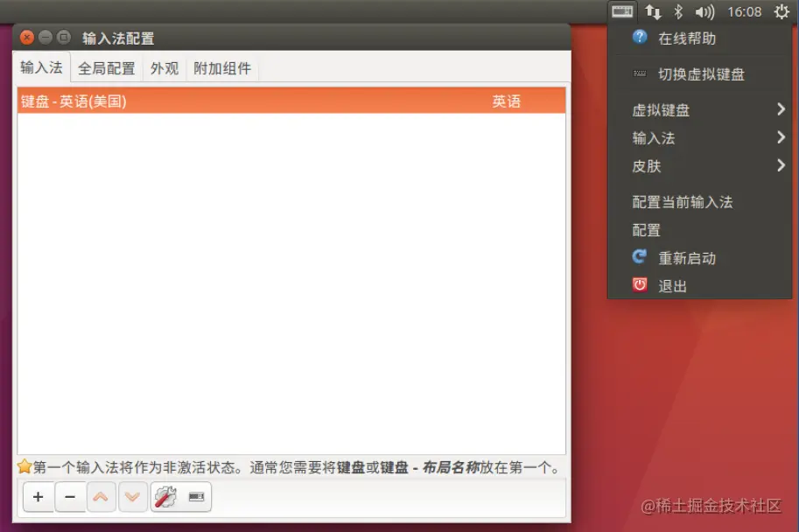
Task: Expand the 皮肤 submenu
Action: [699, 166]
